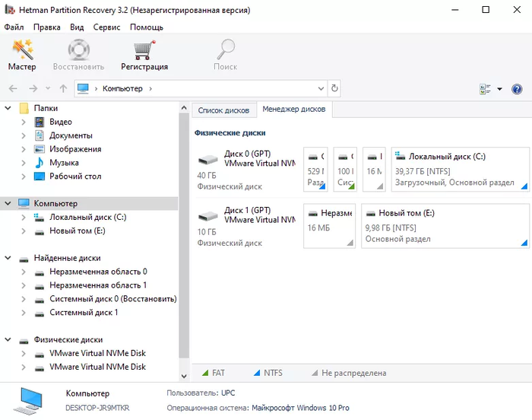Launch the Мастер wizard wand icon
Screen dimensions: 532x420
(22, 50)
